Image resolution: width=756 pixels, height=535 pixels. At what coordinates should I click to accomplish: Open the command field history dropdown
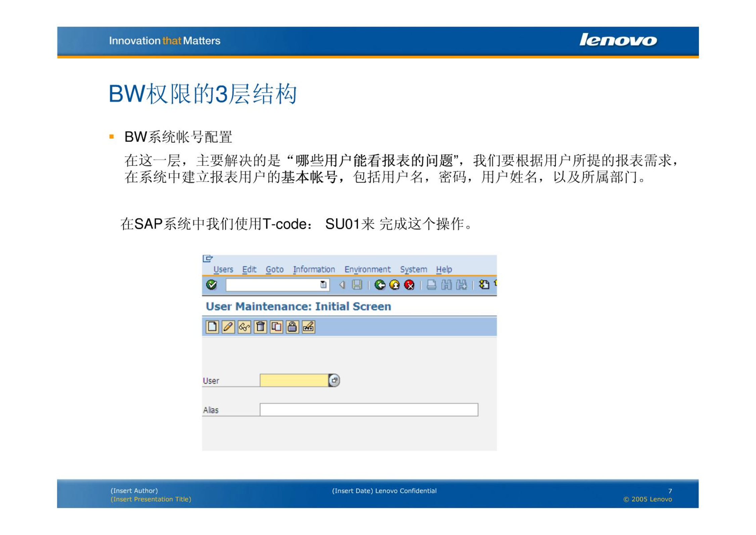pos(323,285)
